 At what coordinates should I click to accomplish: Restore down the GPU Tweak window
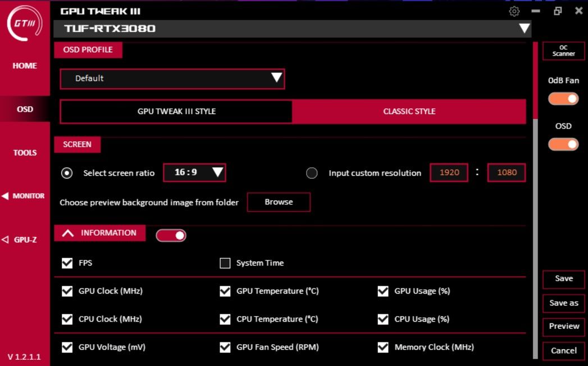pyautogui.click(x=558, y=11)
